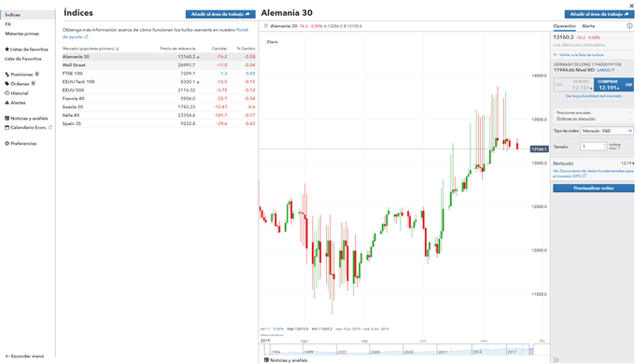Select the EEUU 500 market row
This screenshot has height=364, width=635.
[x=159, y=91]
